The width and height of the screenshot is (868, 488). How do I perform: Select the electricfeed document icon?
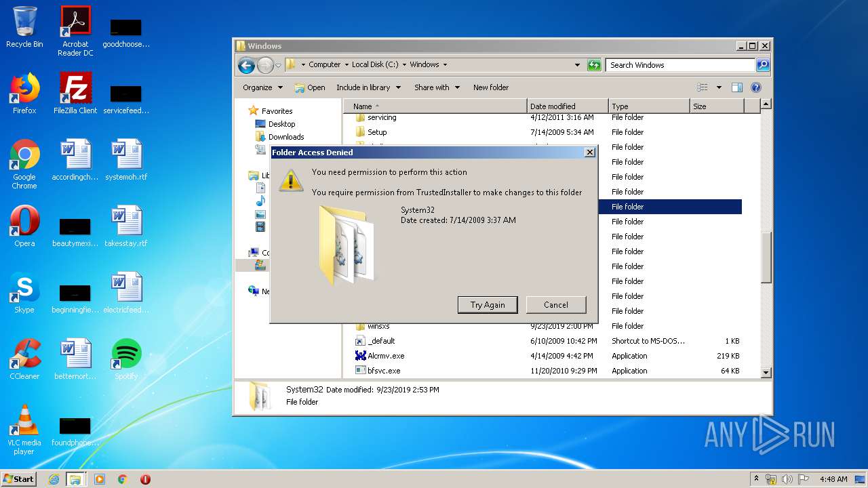click(x=126, y=293)
